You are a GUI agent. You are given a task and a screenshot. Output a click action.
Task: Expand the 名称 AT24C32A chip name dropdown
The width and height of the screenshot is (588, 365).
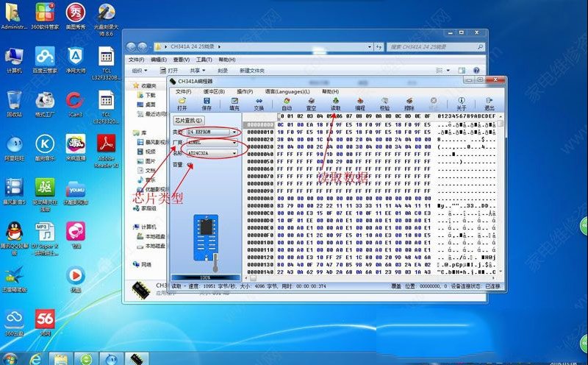(234, 153)
